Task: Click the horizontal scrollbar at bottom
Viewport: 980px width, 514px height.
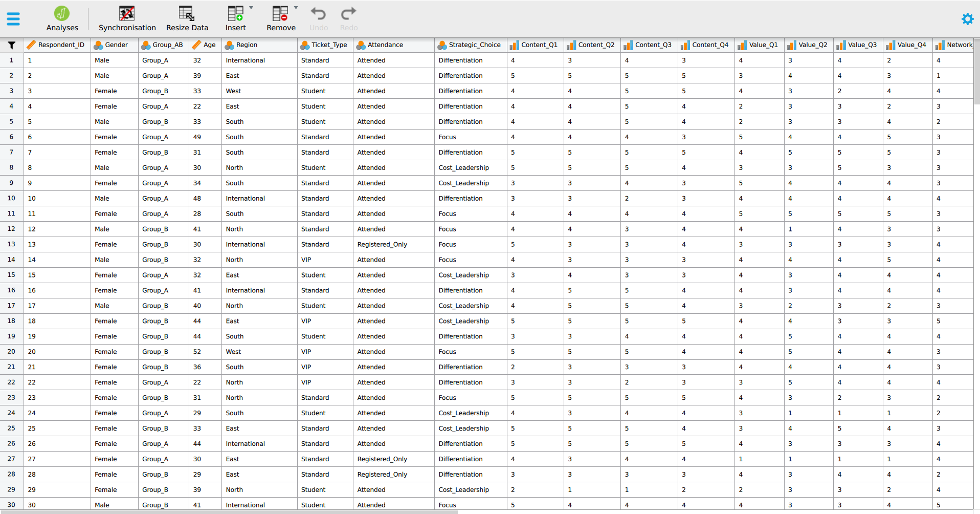Action: 229,511
